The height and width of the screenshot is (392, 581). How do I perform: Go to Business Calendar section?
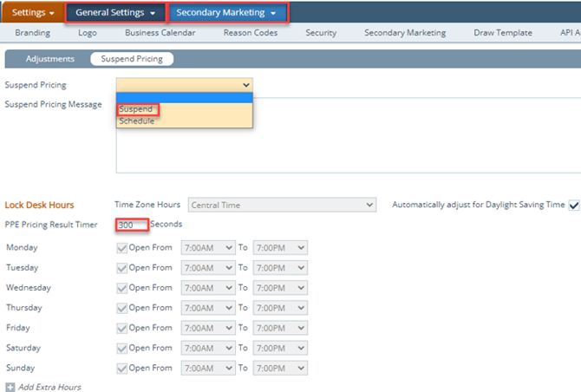[160, 33]
